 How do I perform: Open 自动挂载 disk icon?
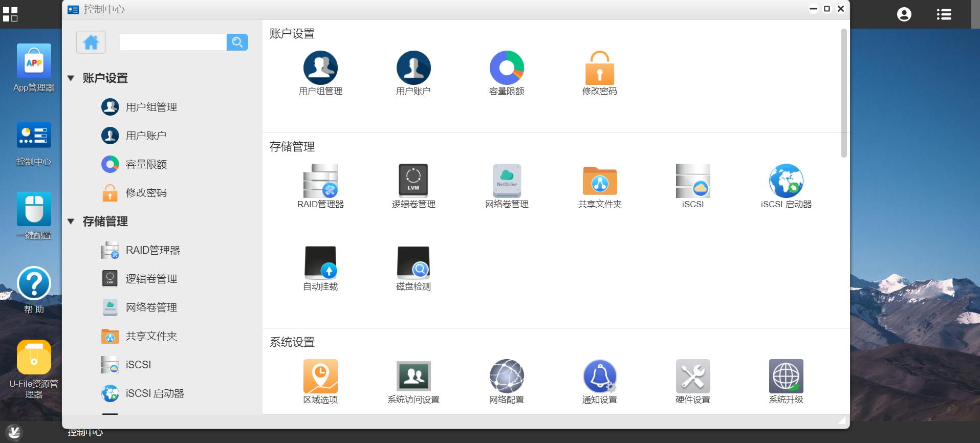click(320, 263)
